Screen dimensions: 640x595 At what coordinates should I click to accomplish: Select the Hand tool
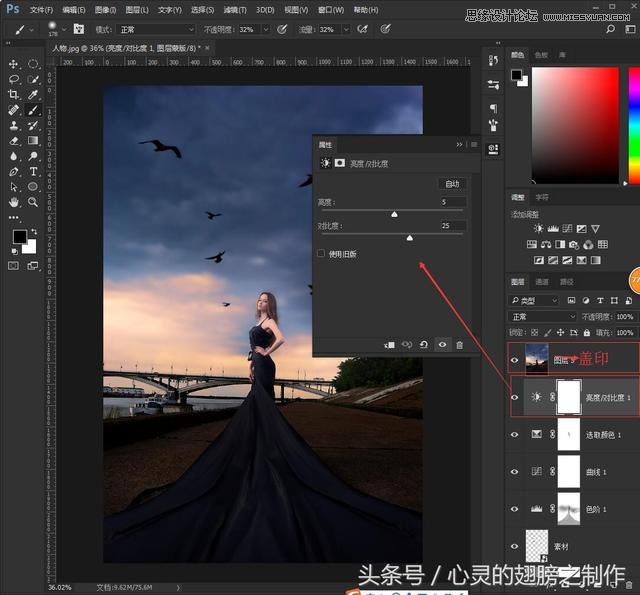point(14,202)
